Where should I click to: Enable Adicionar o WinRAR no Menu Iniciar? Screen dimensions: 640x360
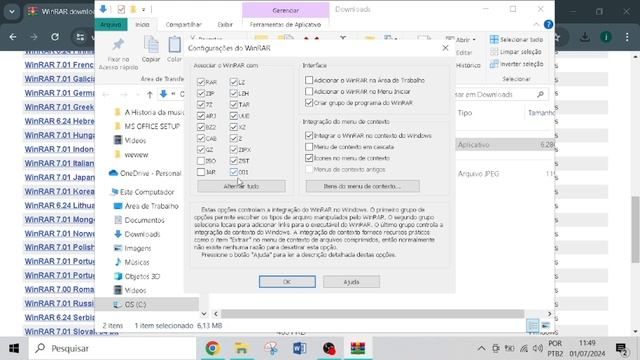pyautogui.click(x=309, y=91)
